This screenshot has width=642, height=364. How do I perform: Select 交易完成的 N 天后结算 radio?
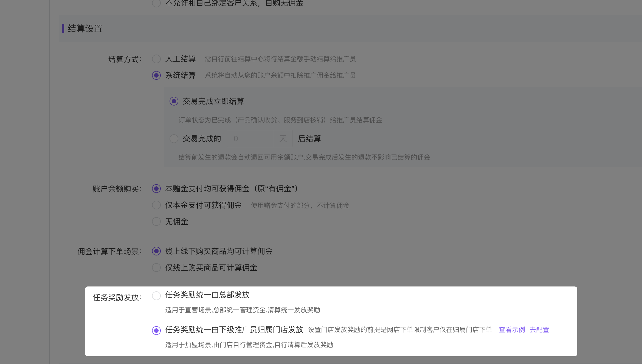(174, 139)
